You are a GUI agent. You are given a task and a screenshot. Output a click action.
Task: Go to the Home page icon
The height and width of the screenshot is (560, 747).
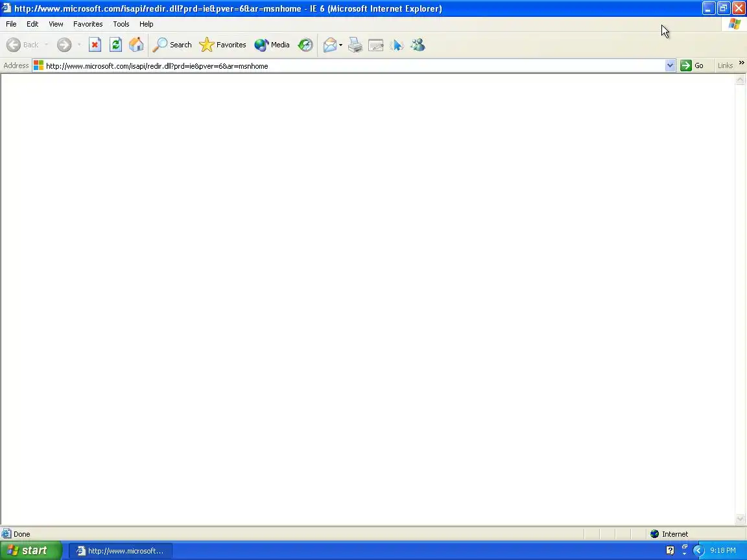(136, 45)
